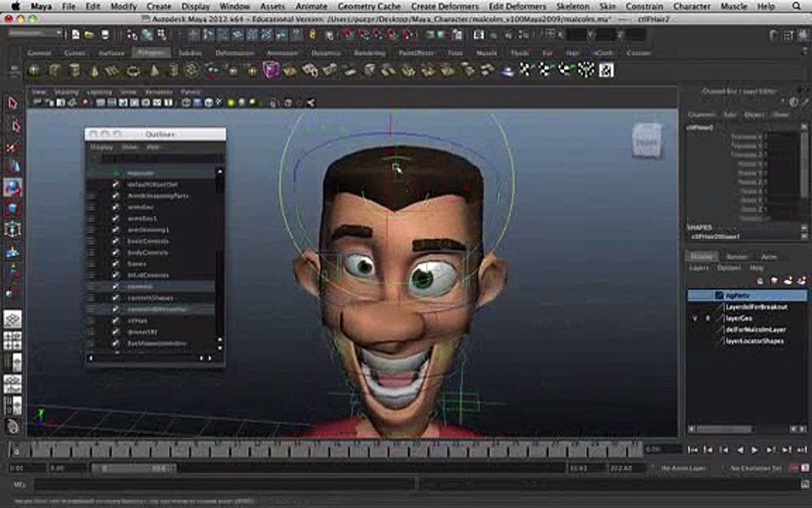Image resolution: width=812 pixels, height=508 pixels.
Task: Create a polygon cone from shelf
Action: (94, 70)
